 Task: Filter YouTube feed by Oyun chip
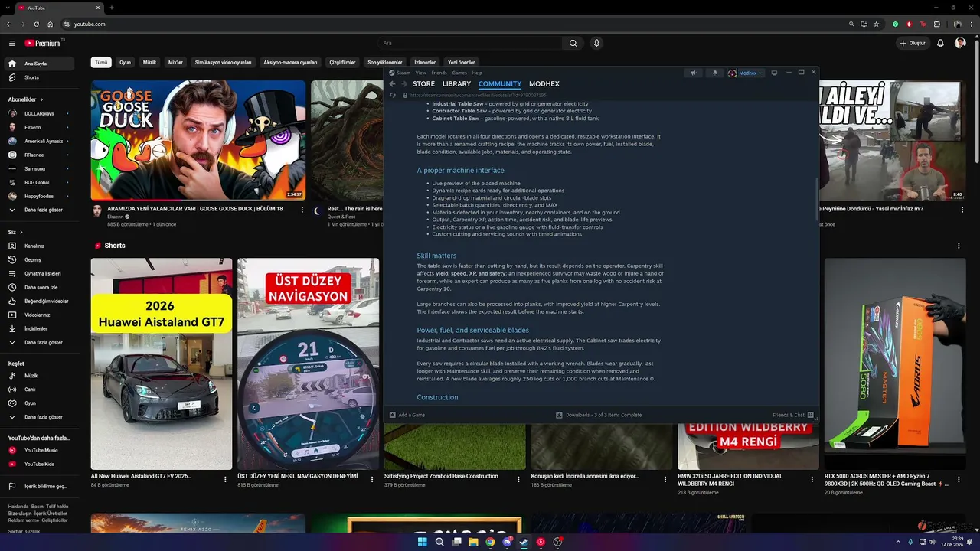click(125, 63)
